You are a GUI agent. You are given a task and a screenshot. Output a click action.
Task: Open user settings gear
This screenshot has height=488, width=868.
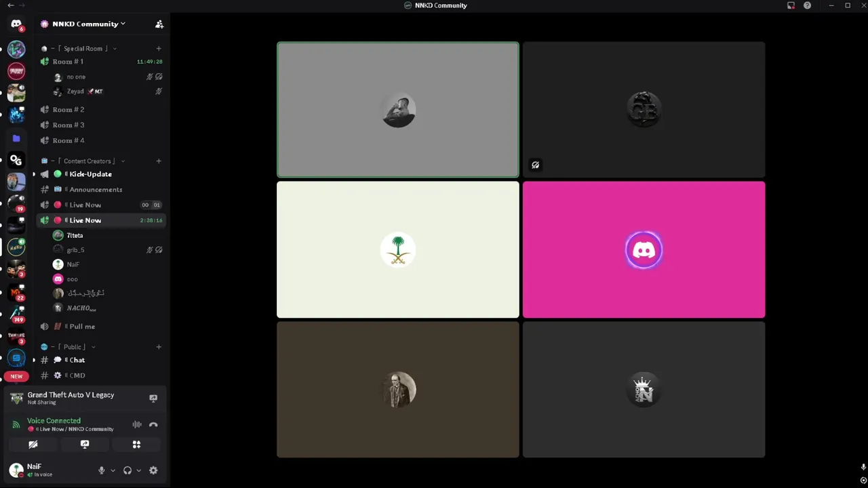(153, 470)
